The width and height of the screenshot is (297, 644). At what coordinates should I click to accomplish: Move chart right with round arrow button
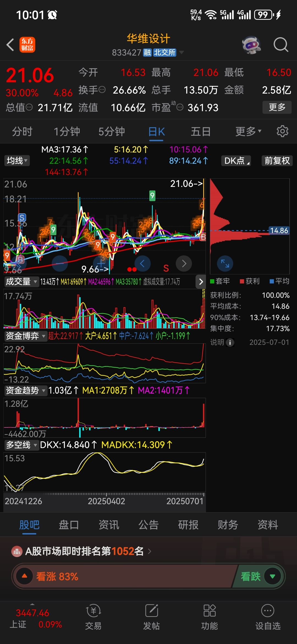click(x=184, y=263)
